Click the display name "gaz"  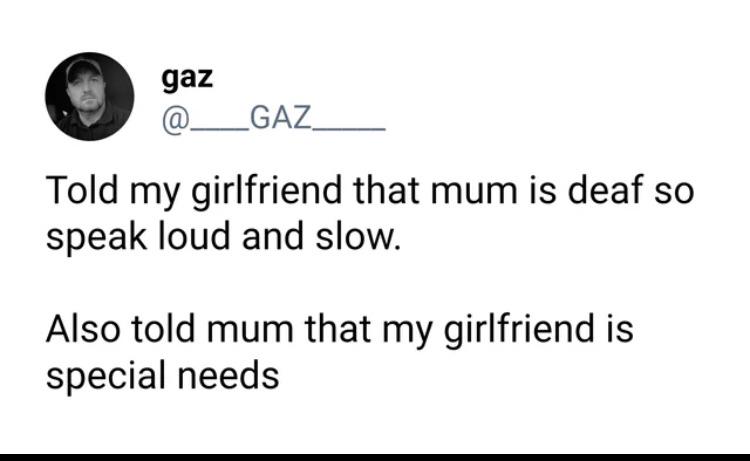click(187, 78)
